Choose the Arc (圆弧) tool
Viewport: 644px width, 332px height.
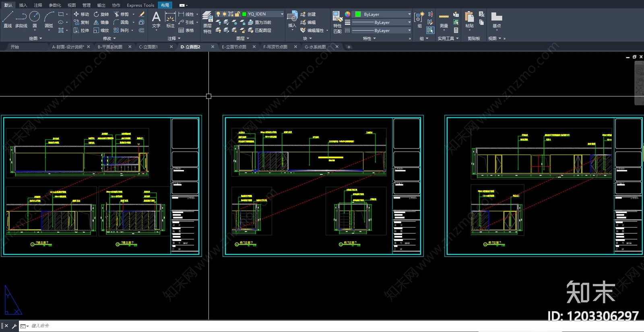49,19
